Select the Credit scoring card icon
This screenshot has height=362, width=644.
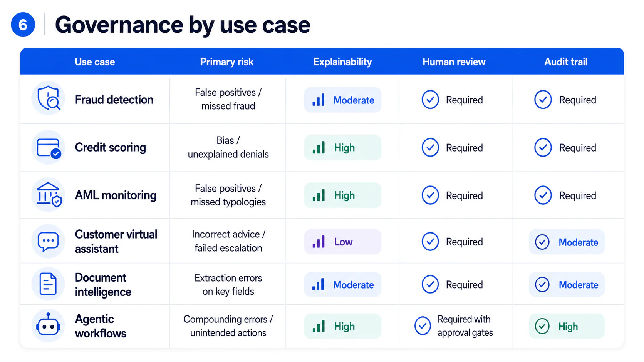(x=48, y=148)
